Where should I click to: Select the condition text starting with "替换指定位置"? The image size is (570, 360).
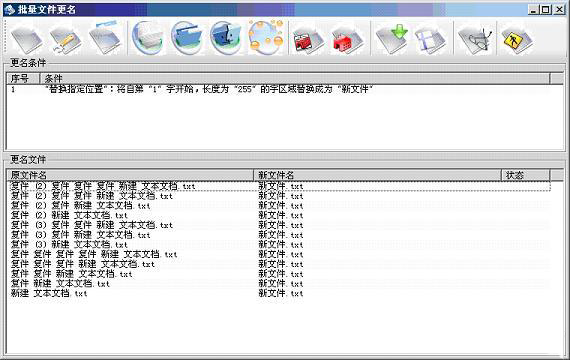pos(209,89)
